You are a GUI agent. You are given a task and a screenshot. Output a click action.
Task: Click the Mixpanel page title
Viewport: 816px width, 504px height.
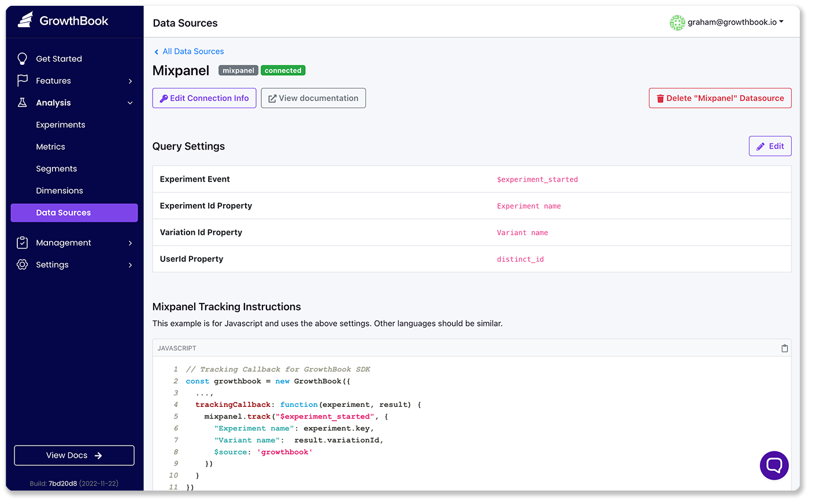(181, 71)
